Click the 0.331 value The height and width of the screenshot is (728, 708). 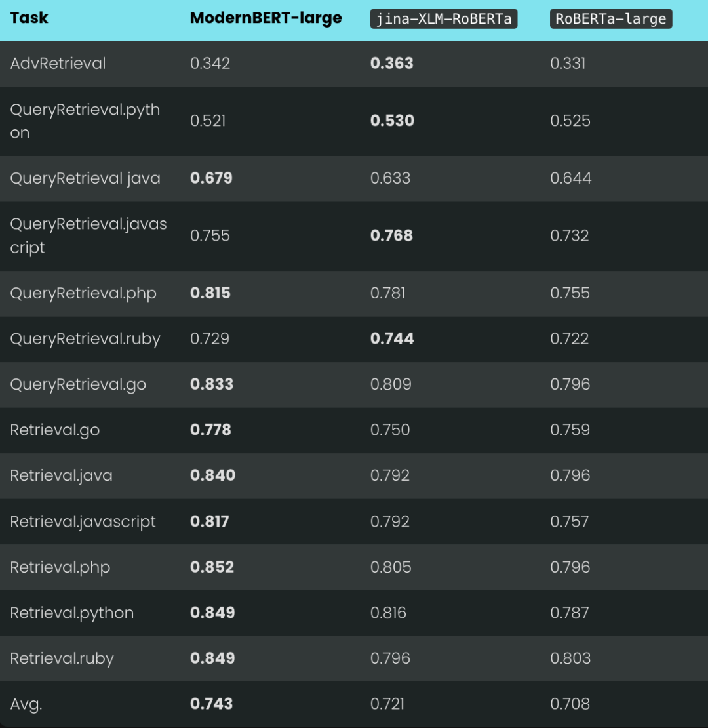(568, 63)
